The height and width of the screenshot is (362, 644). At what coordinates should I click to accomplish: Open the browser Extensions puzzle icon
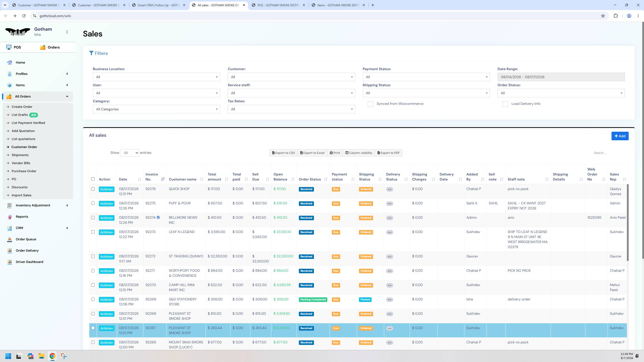pyautogui.click(x=616, y=16)
